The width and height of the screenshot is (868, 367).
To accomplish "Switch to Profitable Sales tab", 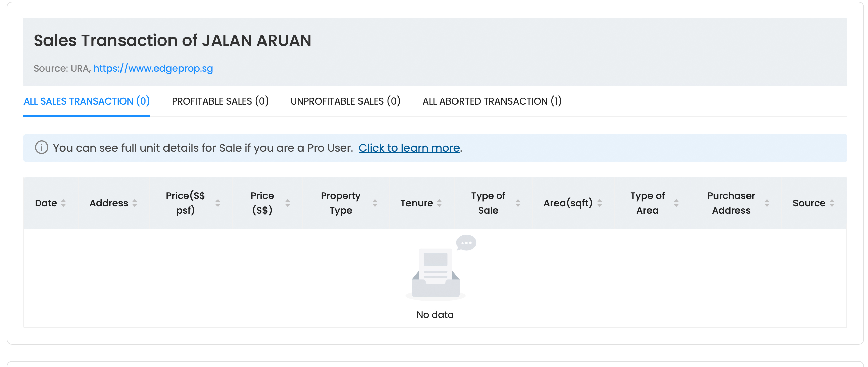I will [220, 101].
